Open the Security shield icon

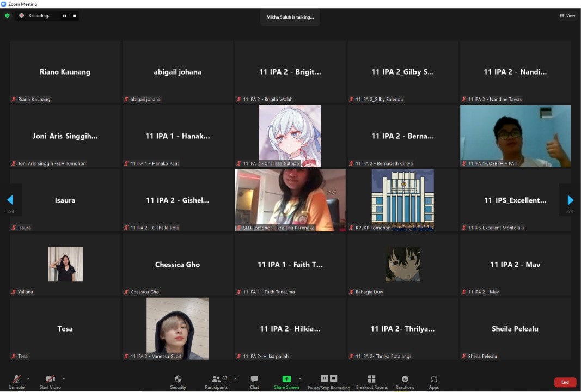[x=178, y=379]
